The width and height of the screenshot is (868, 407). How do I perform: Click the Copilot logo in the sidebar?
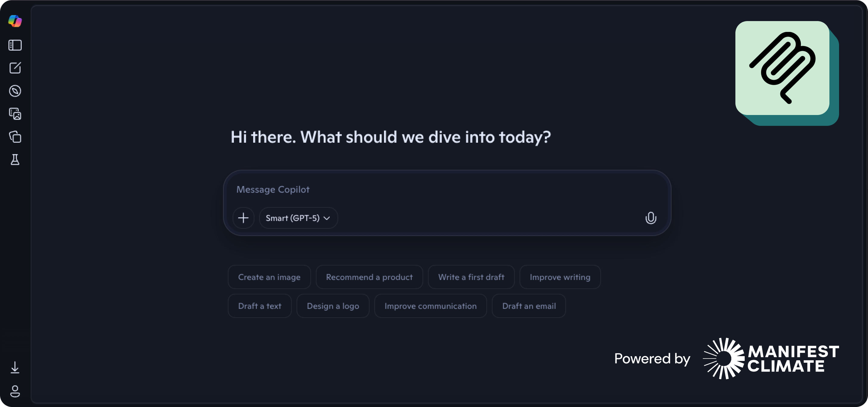pyautogui.click(x=15, y=22)
